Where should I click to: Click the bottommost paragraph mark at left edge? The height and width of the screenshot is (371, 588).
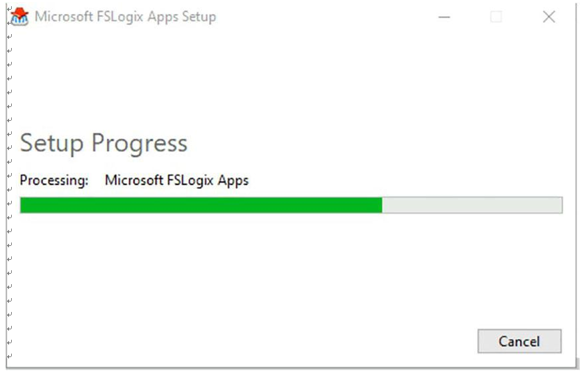pos(10,356)
